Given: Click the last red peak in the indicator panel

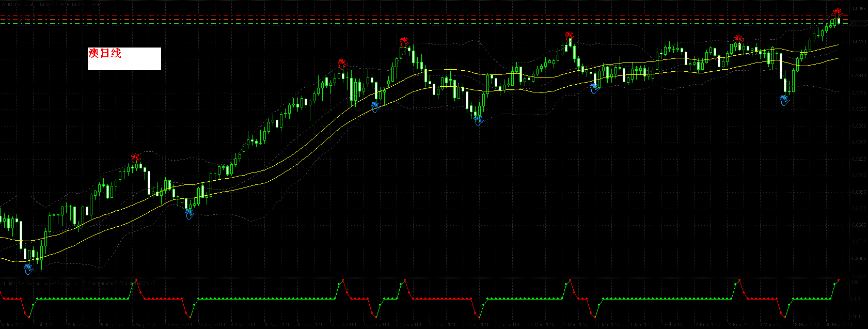Looking at the screenshot, I should pyautogui.click(x=838, y=280).
